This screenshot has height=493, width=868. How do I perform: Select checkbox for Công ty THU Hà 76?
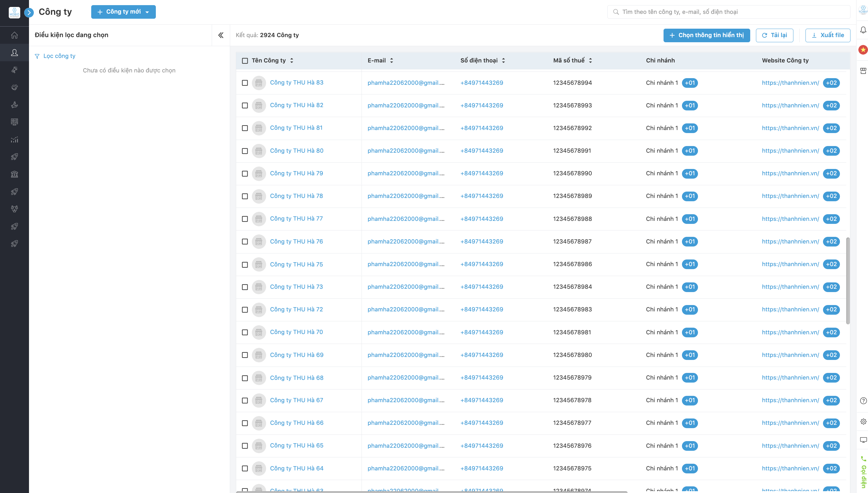coord(245,242)
